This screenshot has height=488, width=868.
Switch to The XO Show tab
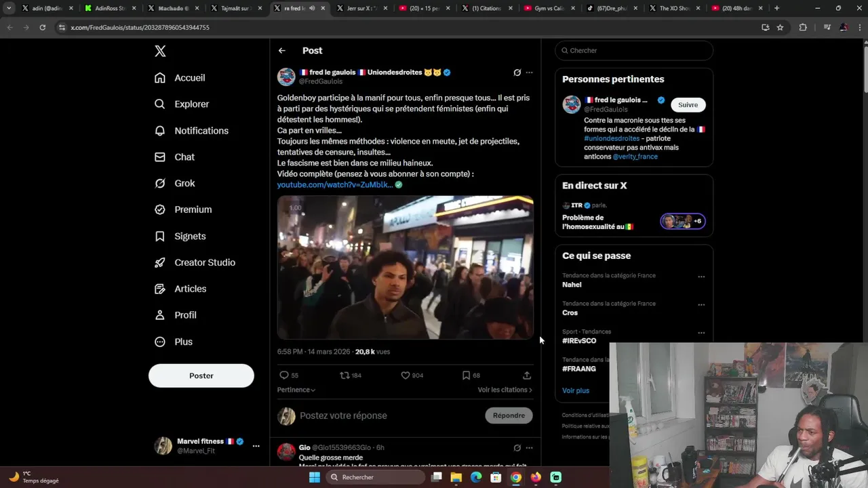(x=675, y=8)
